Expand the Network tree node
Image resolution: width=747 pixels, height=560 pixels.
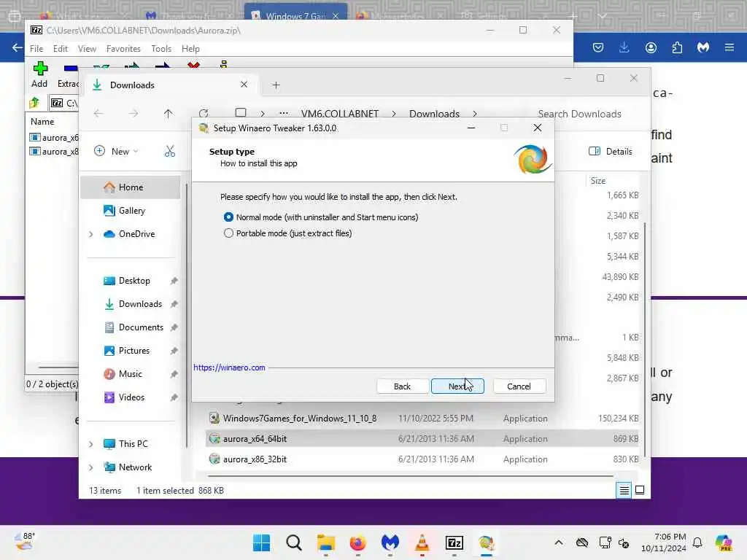(91, 467)
